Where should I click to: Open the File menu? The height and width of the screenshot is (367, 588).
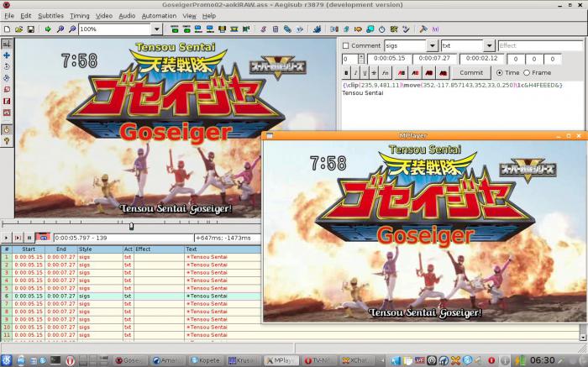(x=9, y=16)
